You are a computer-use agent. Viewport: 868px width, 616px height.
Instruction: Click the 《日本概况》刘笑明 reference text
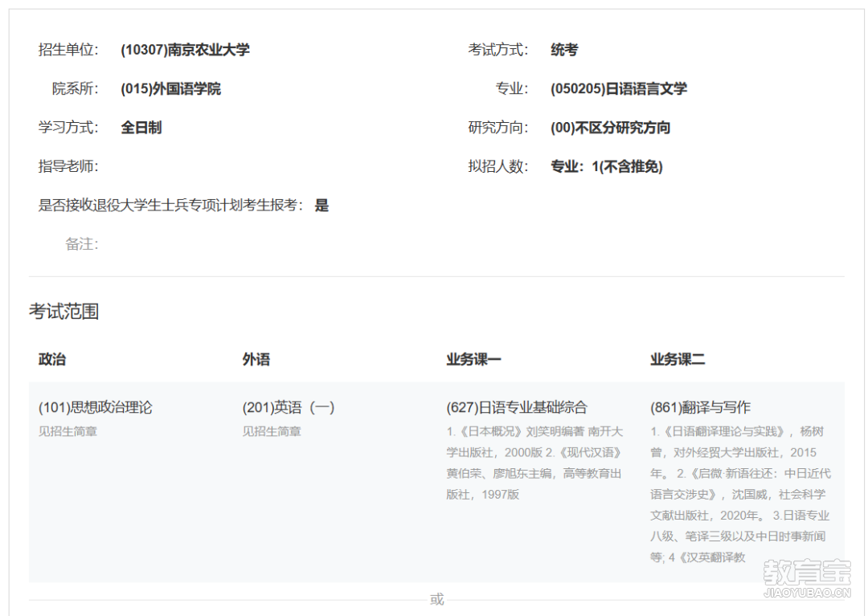point(534,463)
